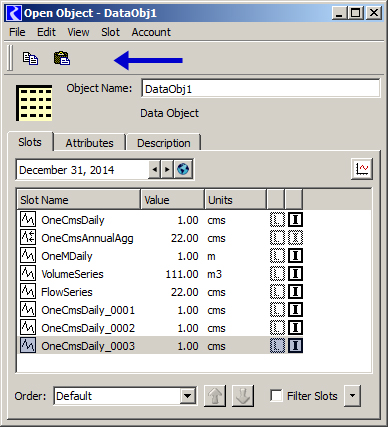Click the dotted box icon in VolumeSeries row

pyautogui.click(x=277, y=274)
